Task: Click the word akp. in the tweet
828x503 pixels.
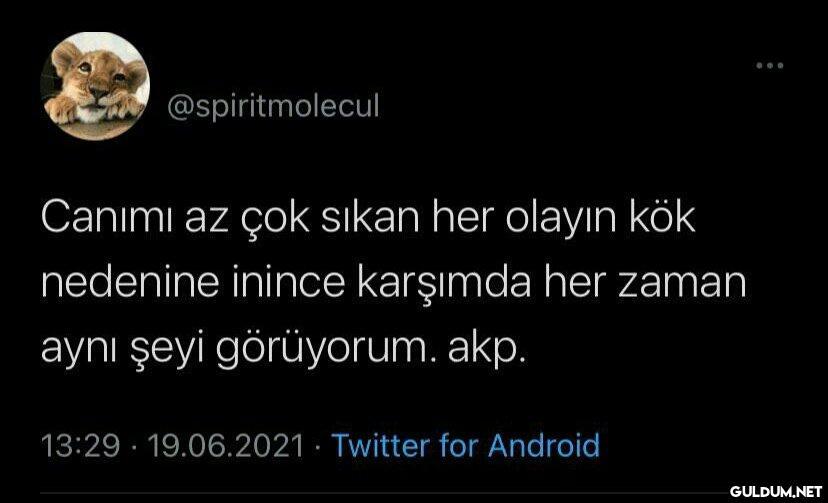Action: click(x=487, y=350)
